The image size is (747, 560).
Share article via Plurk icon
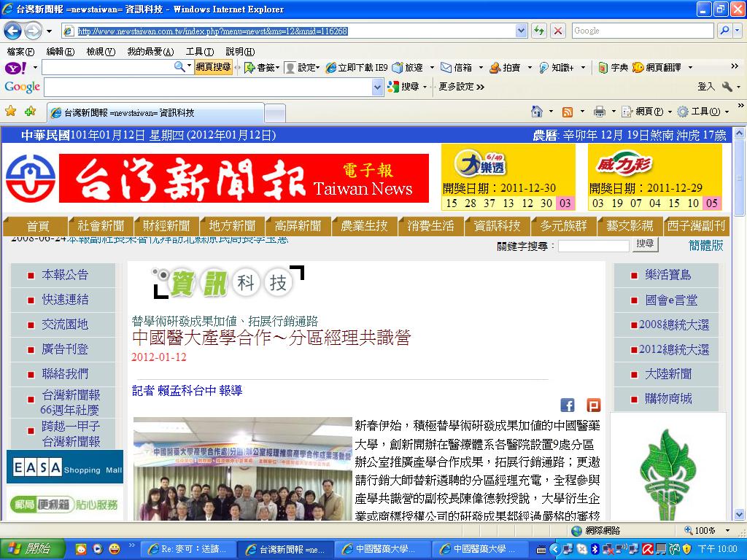pyautogui.click(x=594, y=405)
